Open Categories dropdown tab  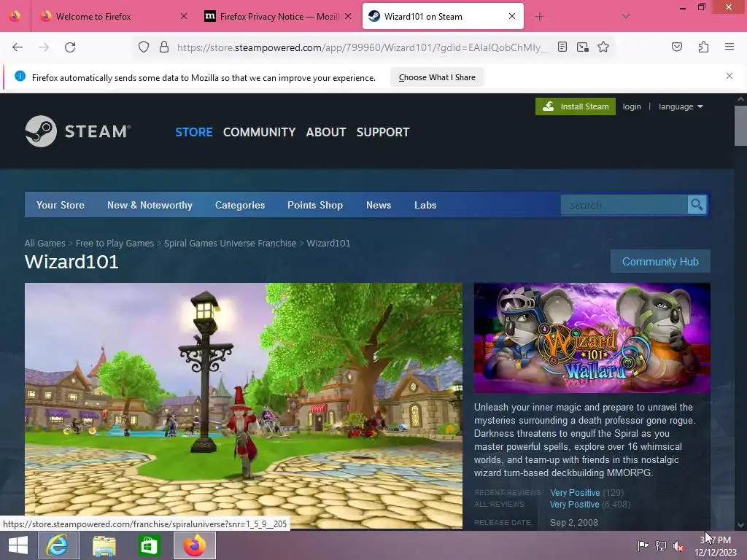pos(239,205)
